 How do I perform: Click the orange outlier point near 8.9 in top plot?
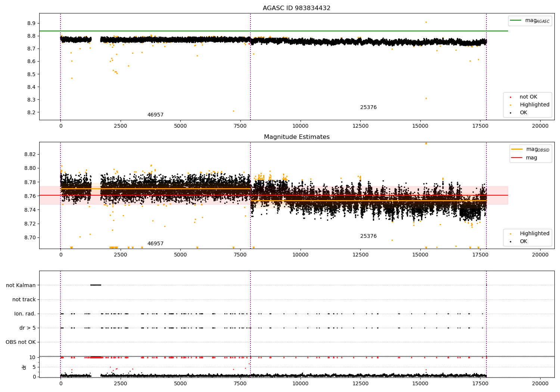pyautogui.click(x=426, y=22)
